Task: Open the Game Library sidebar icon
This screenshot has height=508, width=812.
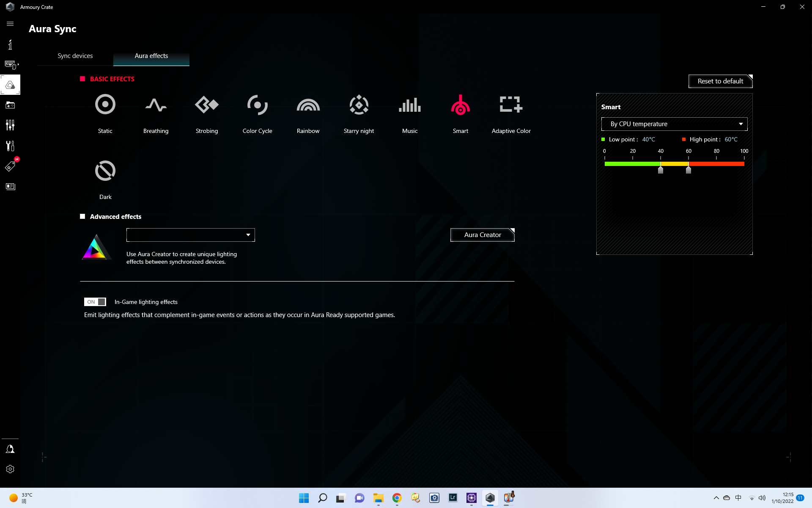Action: [x=10, y=105]
